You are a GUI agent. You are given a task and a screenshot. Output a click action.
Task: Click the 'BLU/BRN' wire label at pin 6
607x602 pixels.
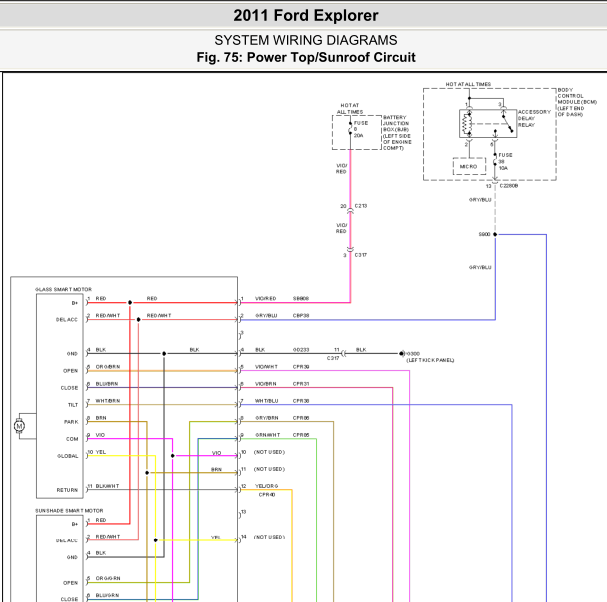point(107,384)
